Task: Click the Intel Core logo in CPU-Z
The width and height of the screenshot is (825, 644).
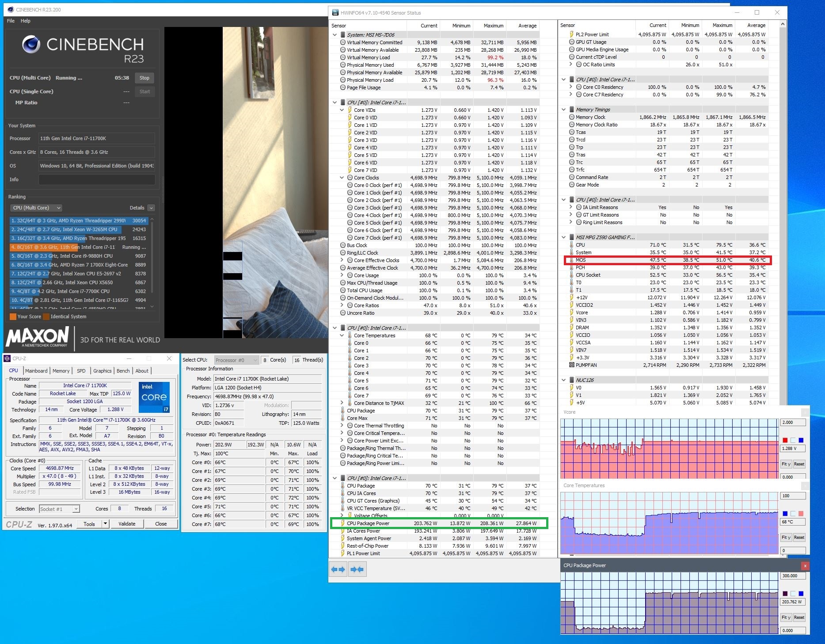Action: point(154,397)
